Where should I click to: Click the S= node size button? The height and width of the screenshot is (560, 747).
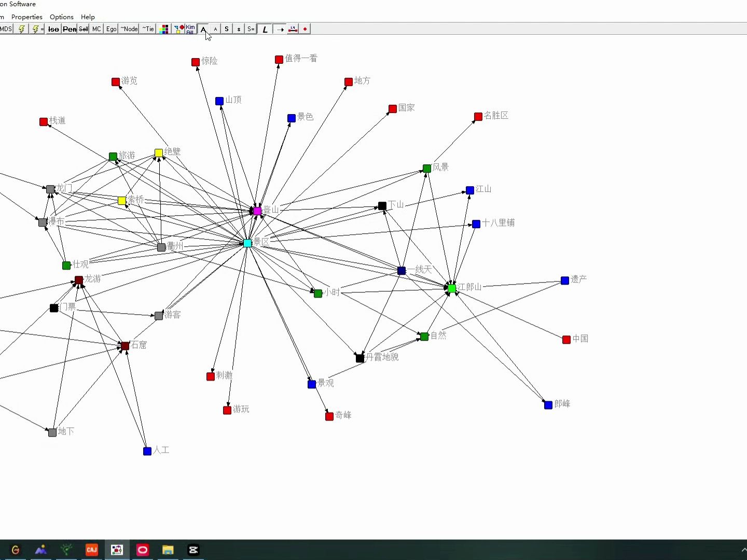251,29
